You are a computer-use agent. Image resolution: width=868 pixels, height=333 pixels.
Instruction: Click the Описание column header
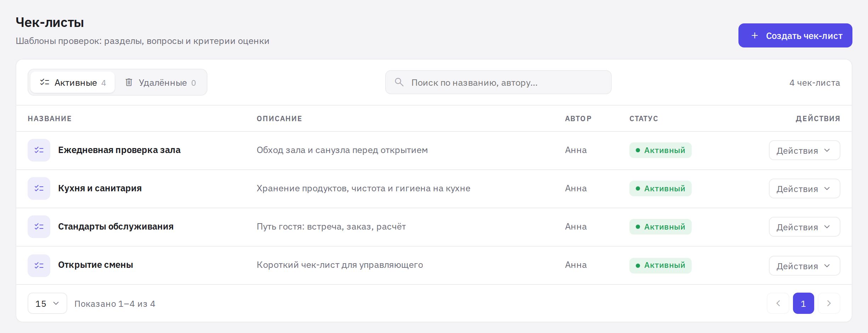point(279,119)
